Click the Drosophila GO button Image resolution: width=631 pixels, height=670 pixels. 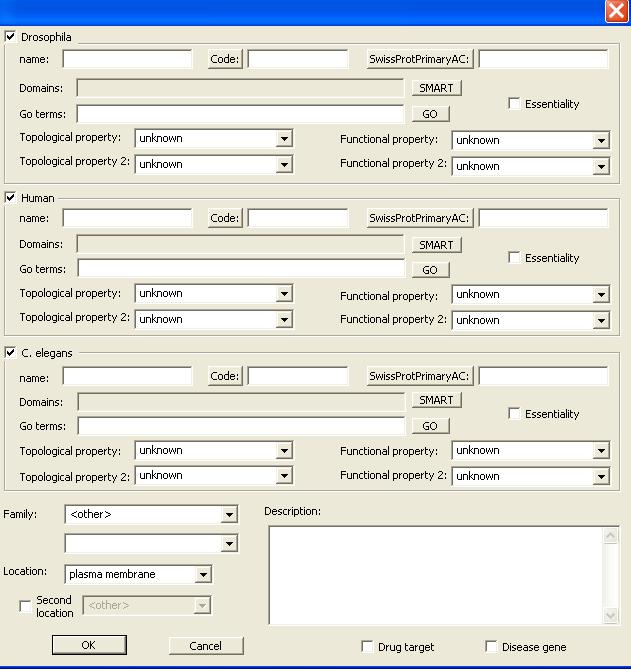(x=430, y=114)
